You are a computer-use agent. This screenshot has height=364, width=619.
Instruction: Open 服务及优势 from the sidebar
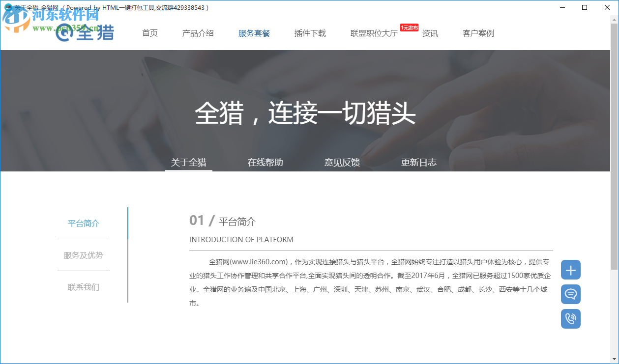point(83,255)
